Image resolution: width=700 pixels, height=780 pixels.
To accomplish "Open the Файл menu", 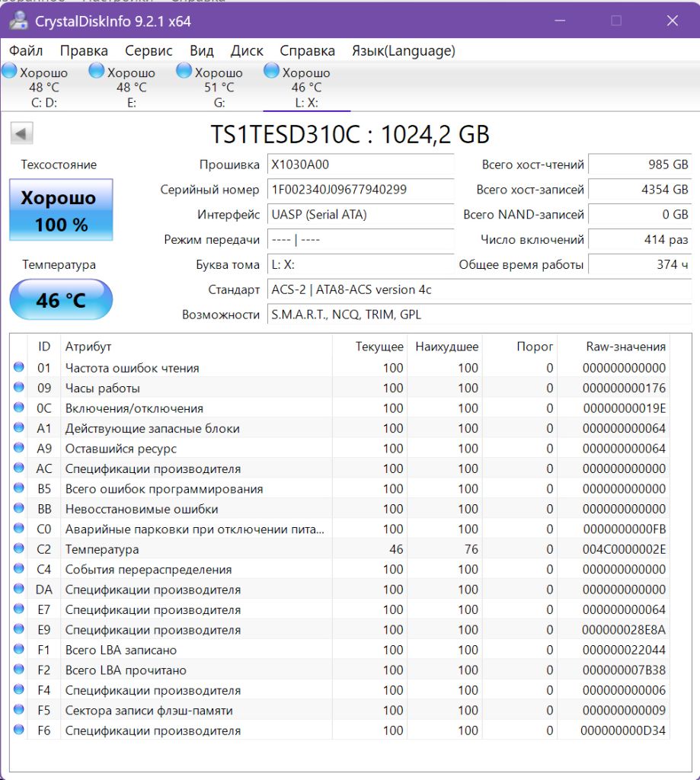I will pos(26,51).
